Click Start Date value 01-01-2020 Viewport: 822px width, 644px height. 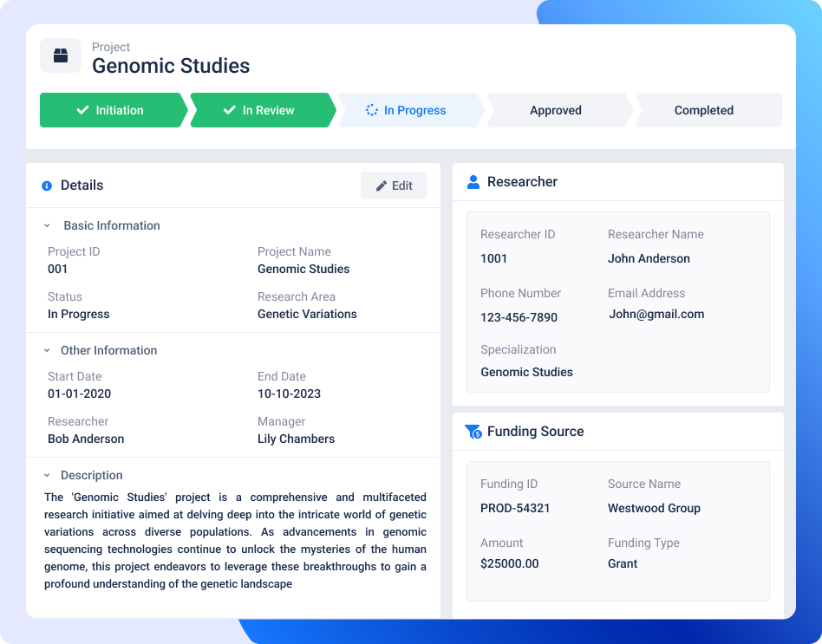79,394
